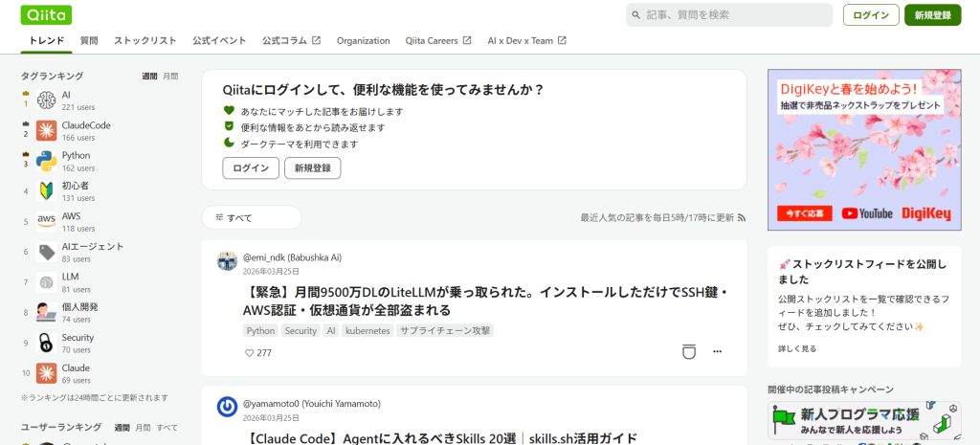Open the 公式イベント tab
This screenshot has width=980, height=445.
point(219,41)
